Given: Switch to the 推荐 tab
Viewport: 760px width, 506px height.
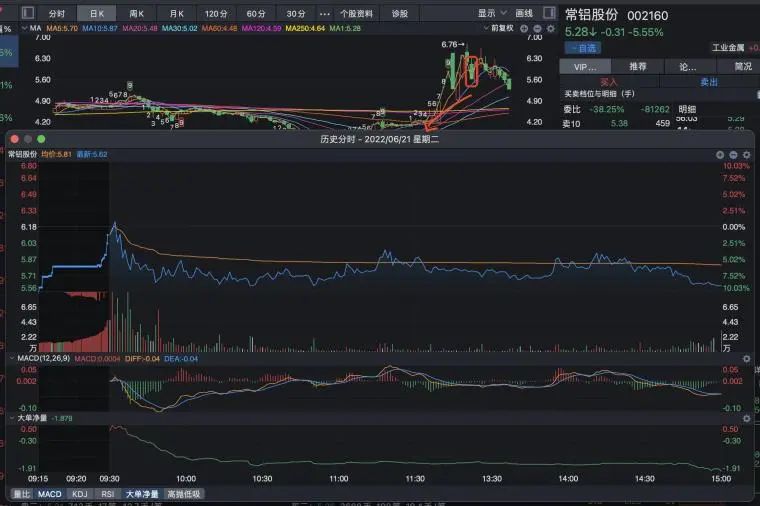Looking at the screenshot, I should 638,66.
